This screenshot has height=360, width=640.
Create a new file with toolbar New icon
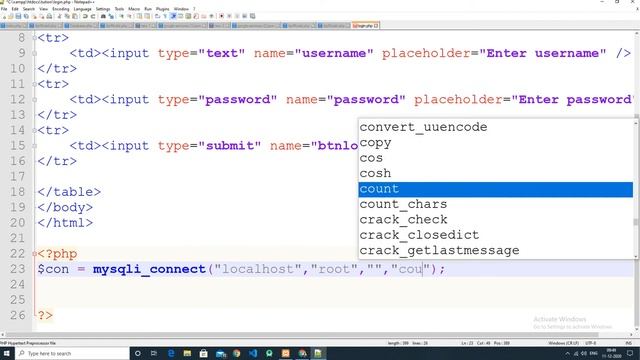(4, 16)
